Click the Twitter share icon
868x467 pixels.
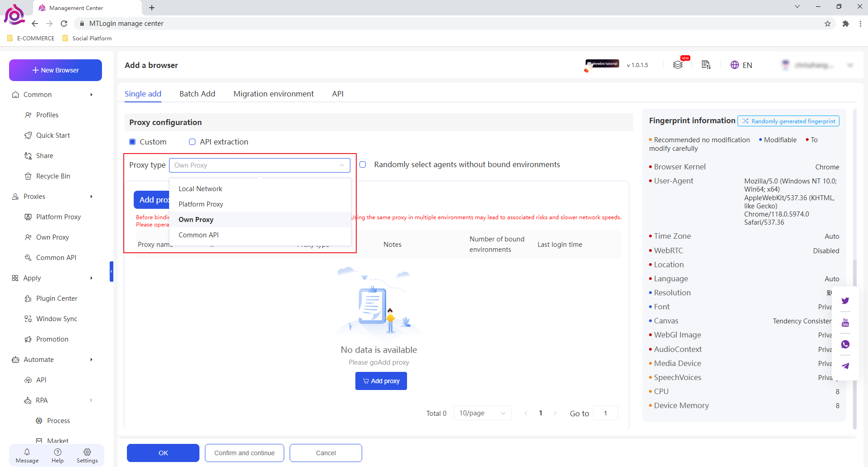pyautogui.click(x=845, y=301)
